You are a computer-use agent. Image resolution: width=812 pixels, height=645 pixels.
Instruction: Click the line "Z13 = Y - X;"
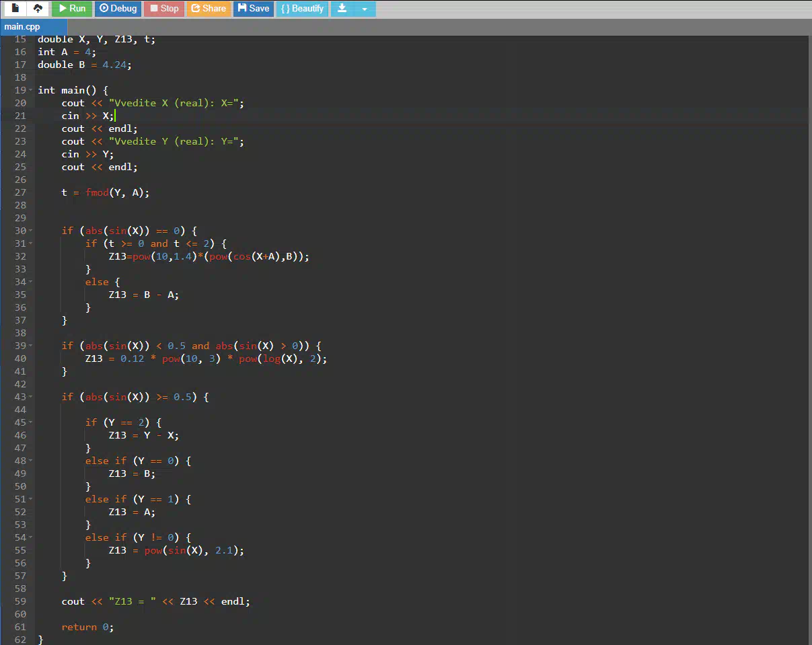(x=144, y=435)
